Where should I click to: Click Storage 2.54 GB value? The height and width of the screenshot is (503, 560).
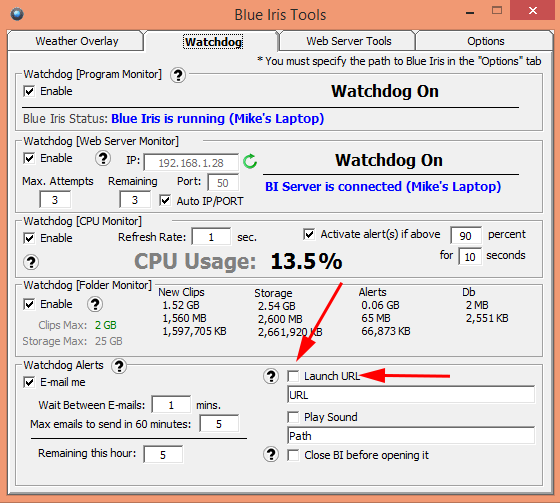(x=277, y=306)
